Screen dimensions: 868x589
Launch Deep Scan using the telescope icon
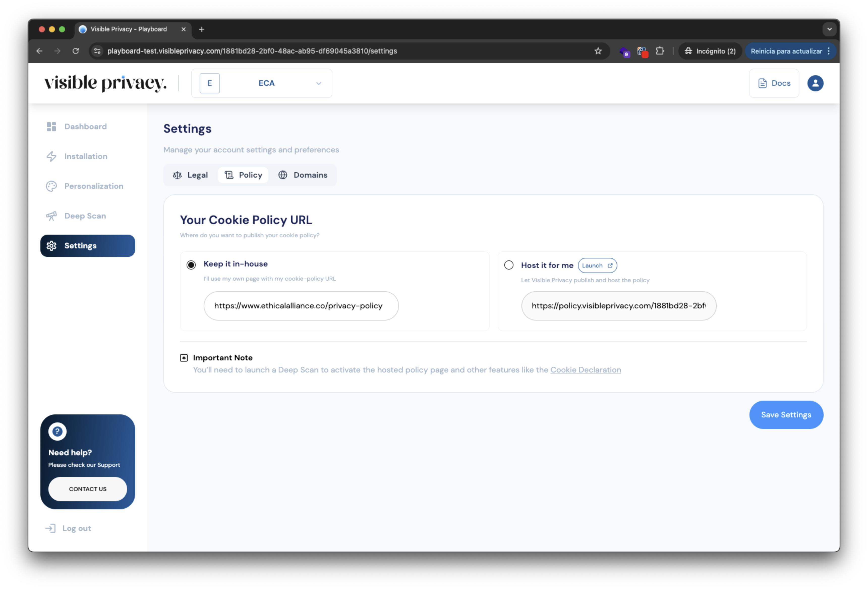click(x=51, y=216)
